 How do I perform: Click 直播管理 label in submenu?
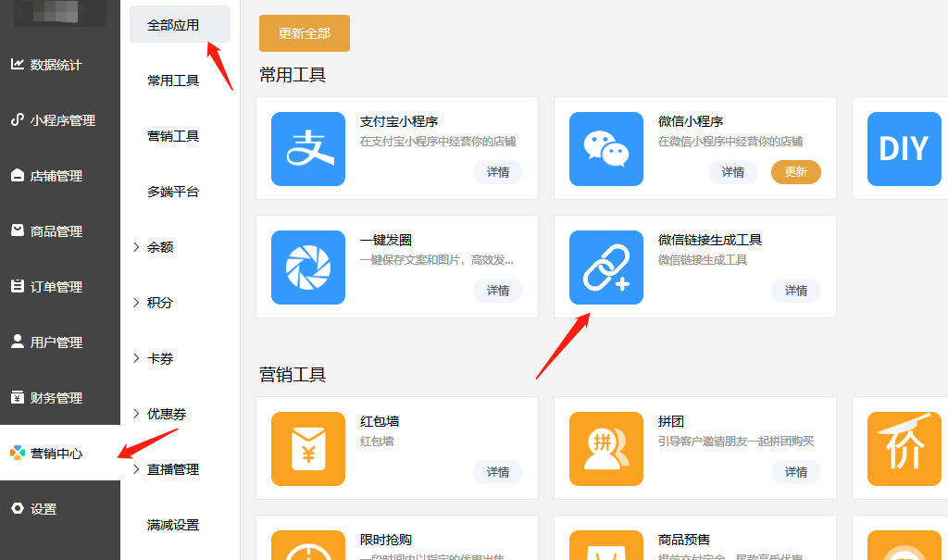(173, 470)
